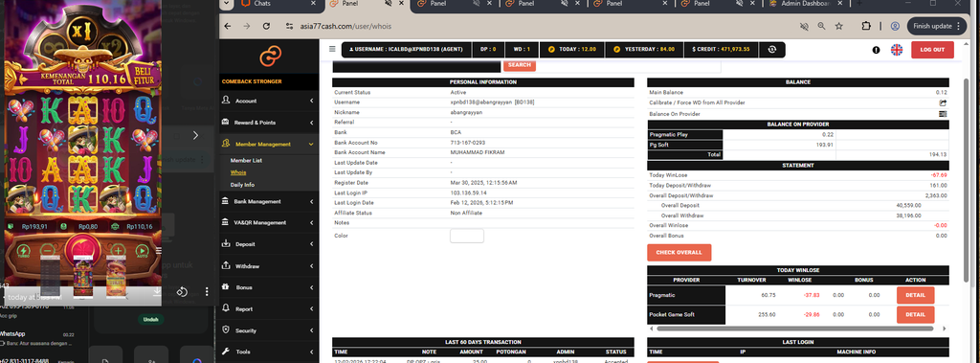Expand the Withdraw sidebar menu
The image size is (980, 363).
pyautogui.click(x=269, y=266)
